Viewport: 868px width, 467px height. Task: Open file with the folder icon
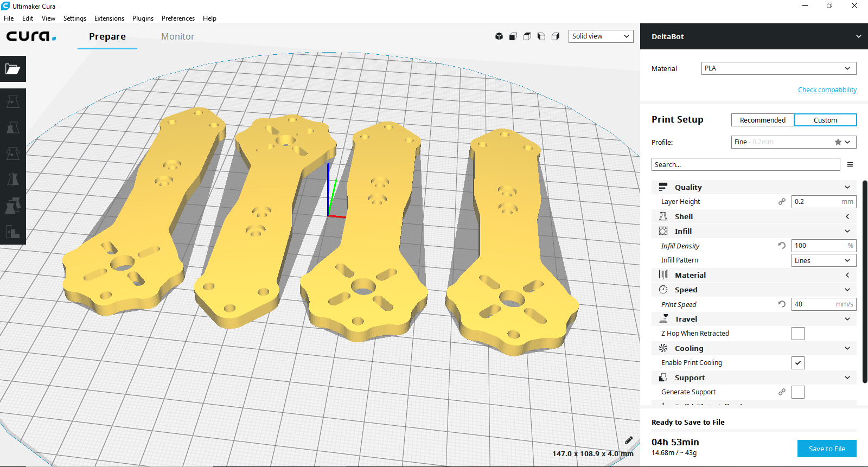13,69
